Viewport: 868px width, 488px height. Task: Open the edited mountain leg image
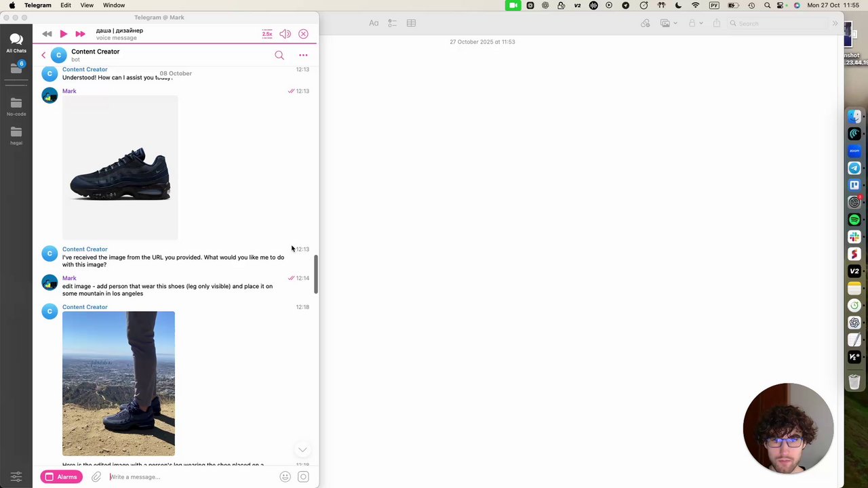pos(119,384)
